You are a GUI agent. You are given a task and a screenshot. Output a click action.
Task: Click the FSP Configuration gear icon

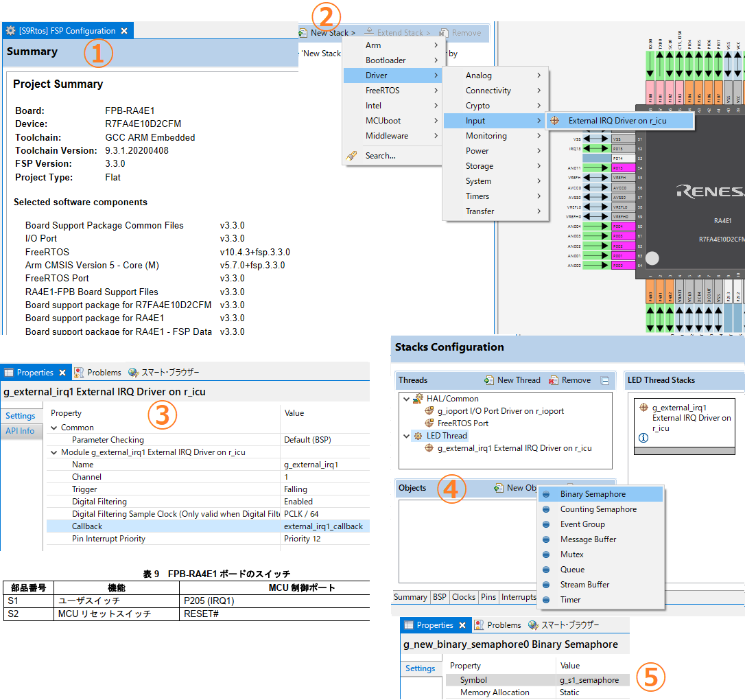pos(10,31)
